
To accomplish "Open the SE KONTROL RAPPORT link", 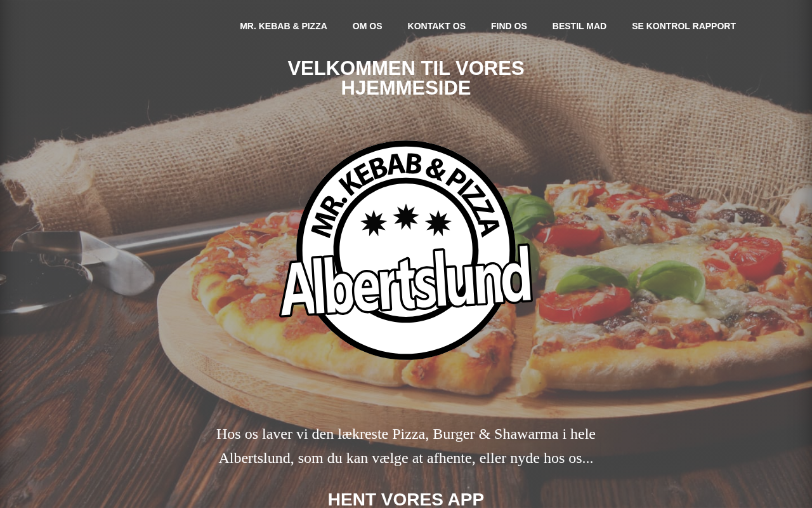I will pos(684,26).
